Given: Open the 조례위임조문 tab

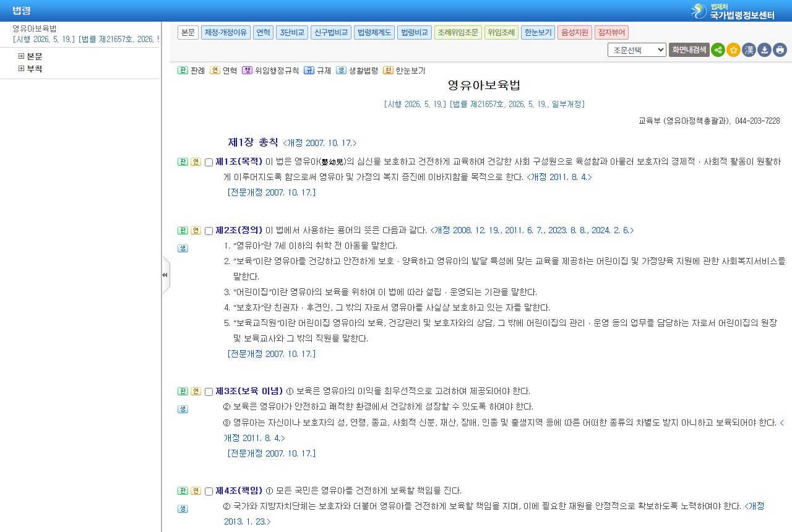Looking at the screenshot, I should [x=458, y=33].
